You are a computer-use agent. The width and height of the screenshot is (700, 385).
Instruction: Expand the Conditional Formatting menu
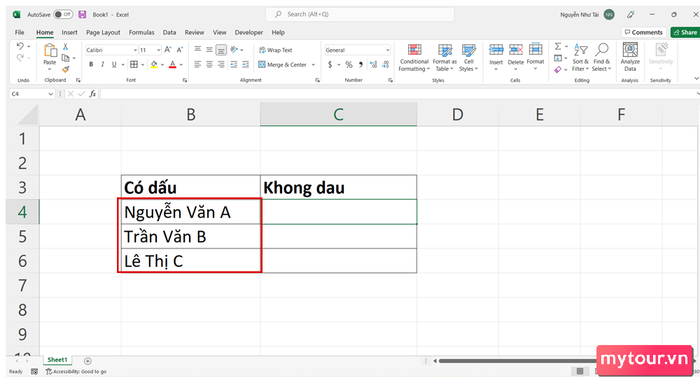coord(414,58)
